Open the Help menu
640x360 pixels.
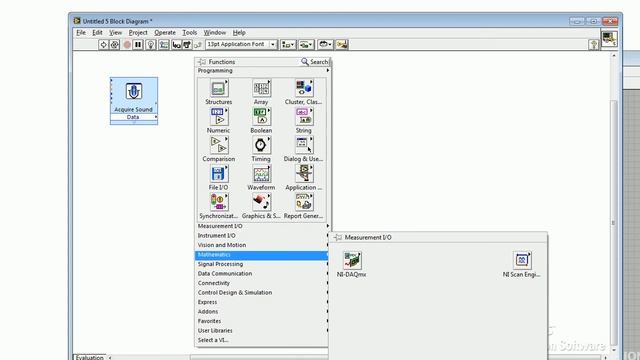tap(239, 32)
